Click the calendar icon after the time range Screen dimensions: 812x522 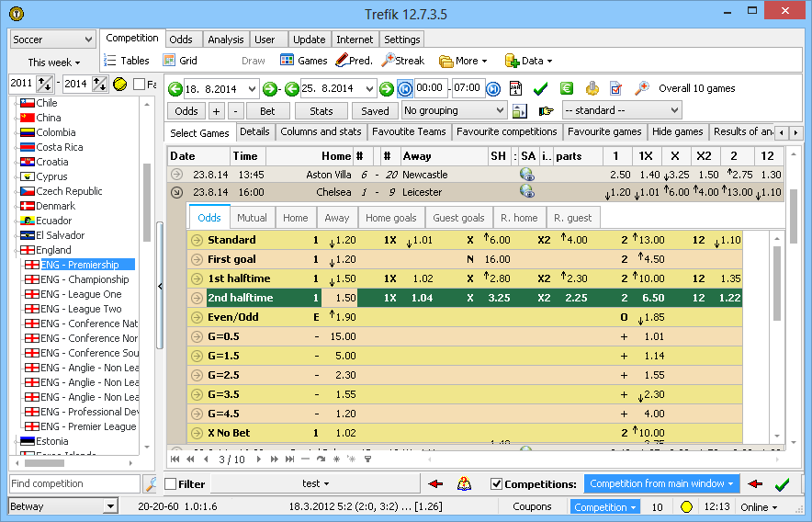[515, 88]
